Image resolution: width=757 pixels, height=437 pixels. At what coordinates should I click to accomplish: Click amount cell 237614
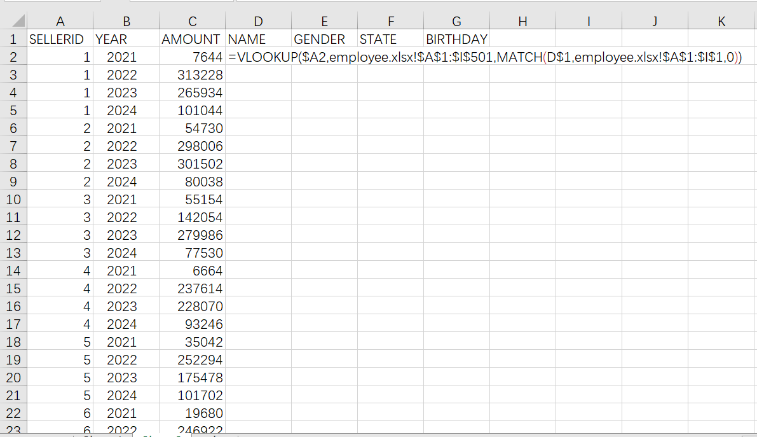click(192, 289)
